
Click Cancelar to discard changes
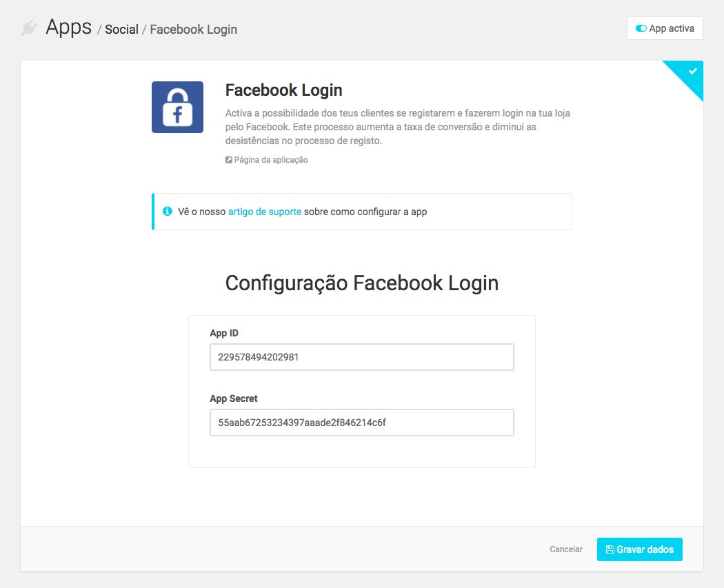566,549
